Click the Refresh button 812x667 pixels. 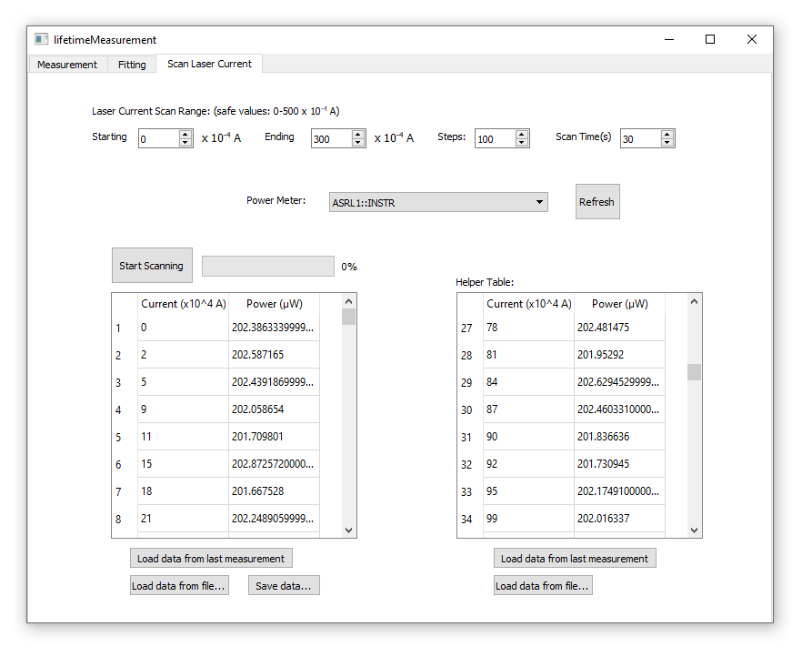[597, 202]
